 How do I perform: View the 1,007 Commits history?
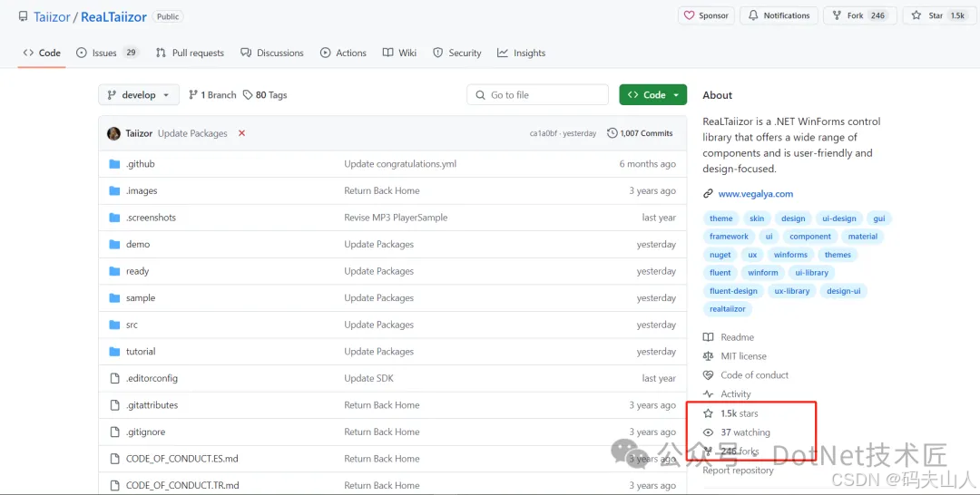[x=640, y=133]
